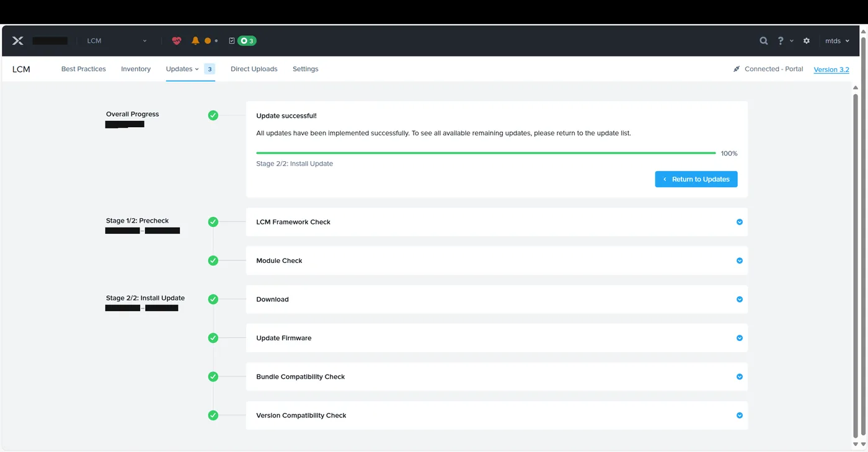Open search with the magnifier icon
Viewport: 868px width, 452px height.
(764, 41)
